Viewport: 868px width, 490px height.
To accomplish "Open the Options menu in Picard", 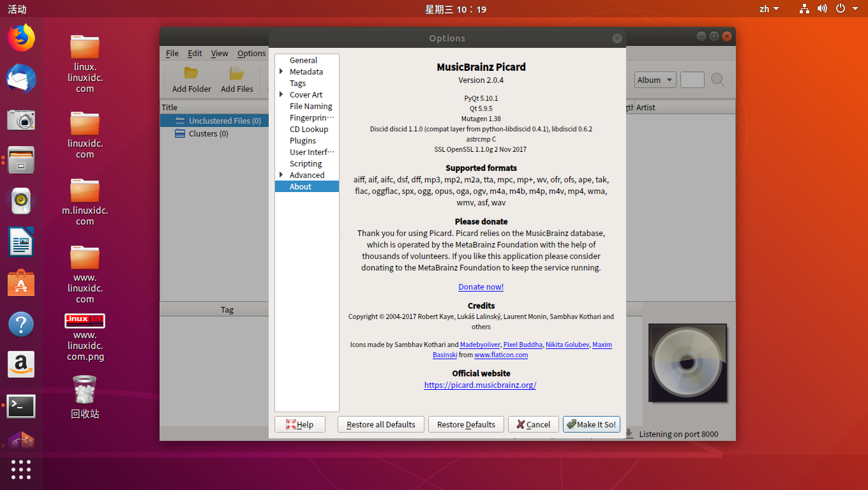I will [251, 53].
